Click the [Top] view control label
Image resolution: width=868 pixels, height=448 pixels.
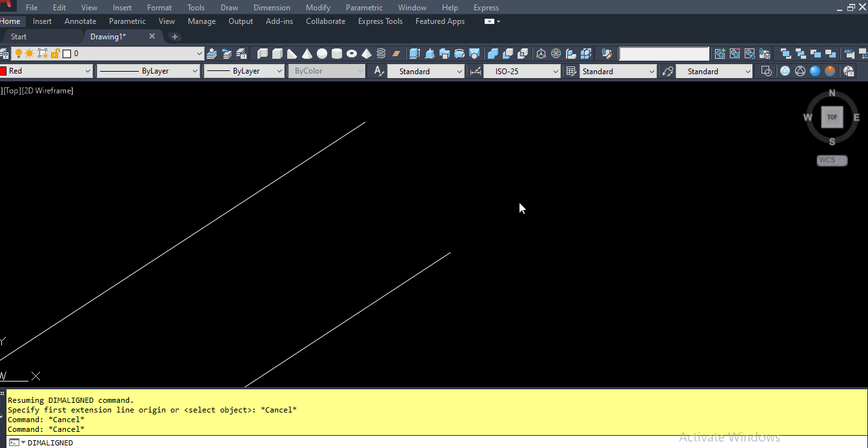(x=12, y=91)
